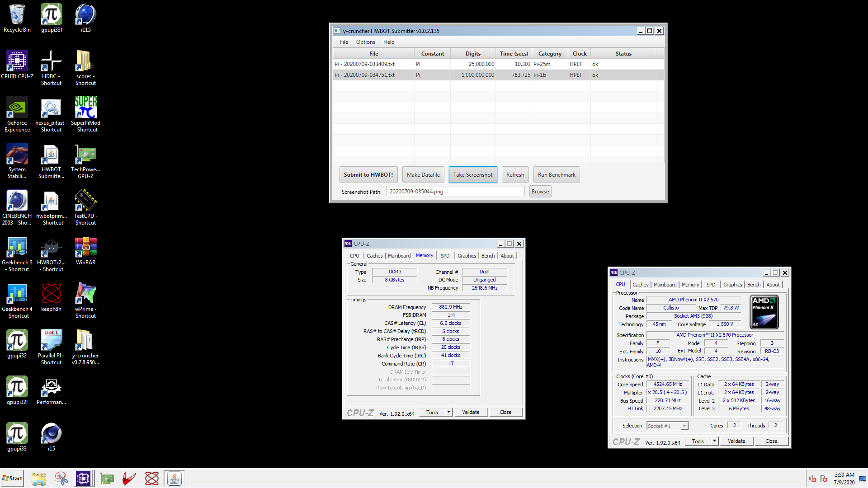Open the Socket #1 selection dropdown
The width and height of the screenshot is (868, 488).
(x=667, y=426)
